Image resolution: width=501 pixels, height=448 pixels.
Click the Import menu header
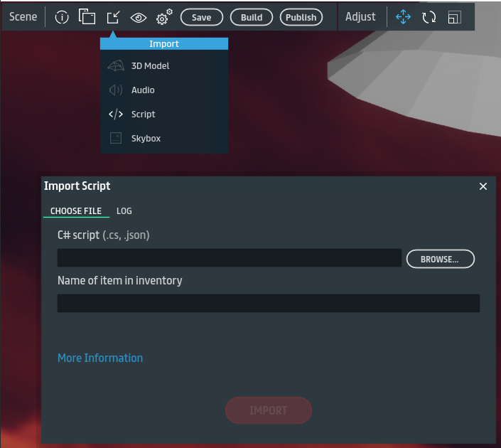pyautogui.click(x=164, y=44)
